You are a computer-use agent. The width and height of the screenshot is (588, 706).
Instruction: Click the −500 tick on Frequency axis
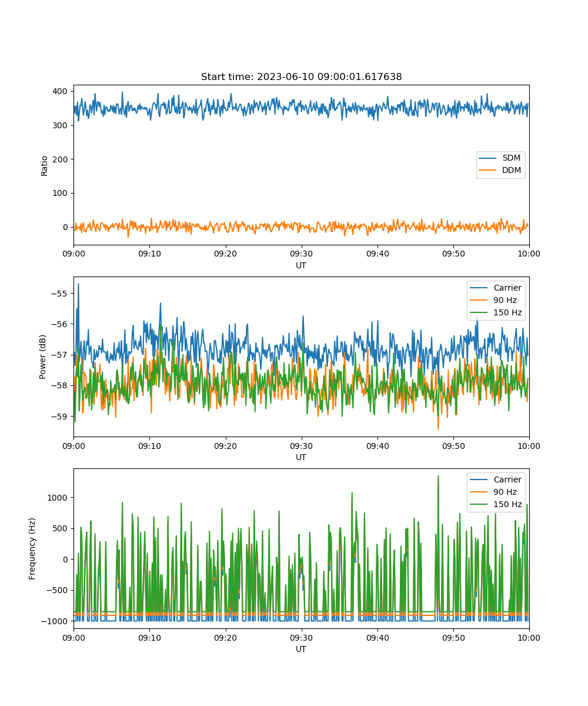pyautogui.click(x=57, y=590)
